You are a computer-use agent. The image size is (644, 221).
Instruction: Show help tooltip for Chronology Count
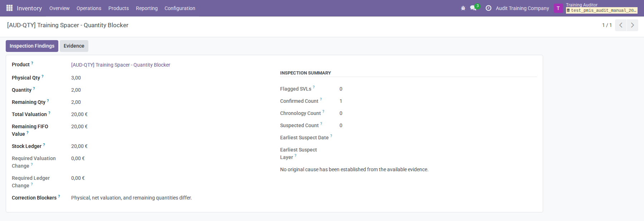(323, 111)
